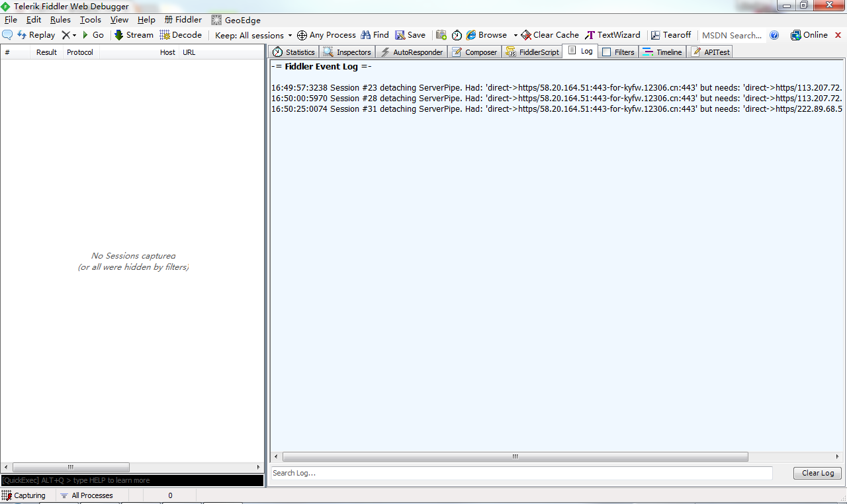
Task: Click Any Process target picker
Action: [x=326, y=35]
